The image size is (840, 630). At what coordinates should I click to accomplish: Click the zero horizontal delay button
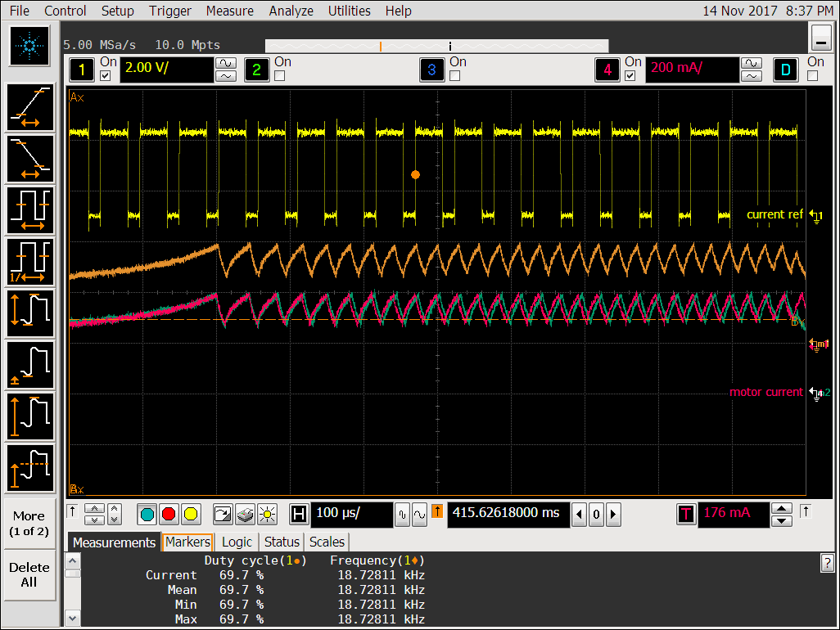coord(596,515)
